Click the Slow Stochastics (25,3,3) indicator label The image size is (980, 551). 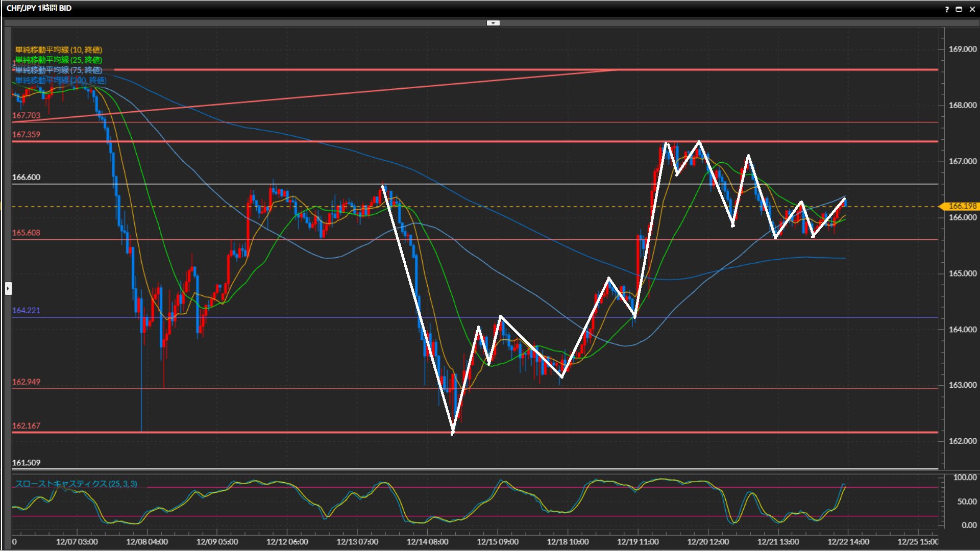(x=76, y=484)
